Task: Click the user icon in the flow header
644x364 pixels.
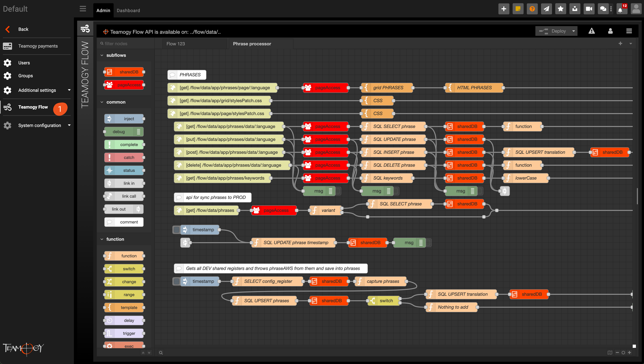Action: tap(610, 31)
